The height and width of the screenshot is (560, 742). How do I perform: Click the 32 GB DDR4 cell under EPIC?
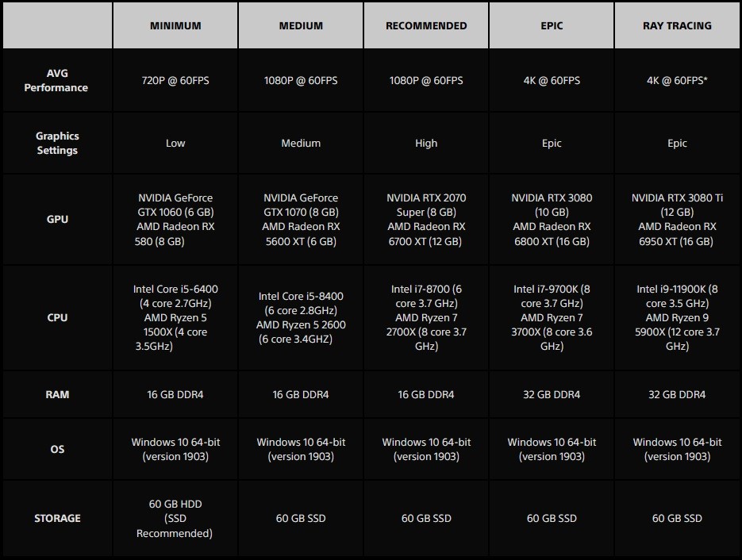point(552,394)
